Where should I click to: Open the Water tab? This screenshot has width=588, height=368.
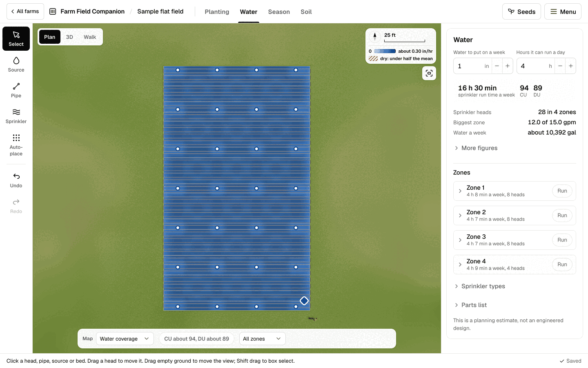[x=249, y=12]
